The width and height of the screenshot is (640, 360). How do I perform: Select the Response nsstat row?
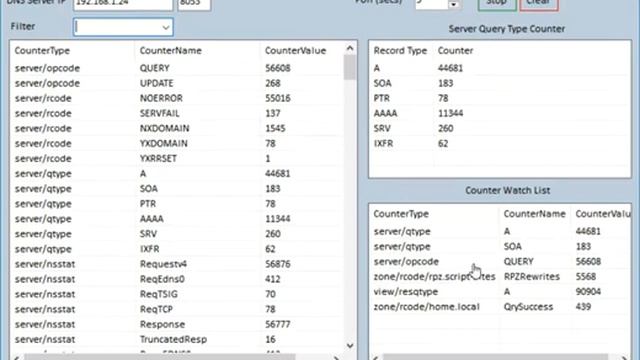pos(177,325)
